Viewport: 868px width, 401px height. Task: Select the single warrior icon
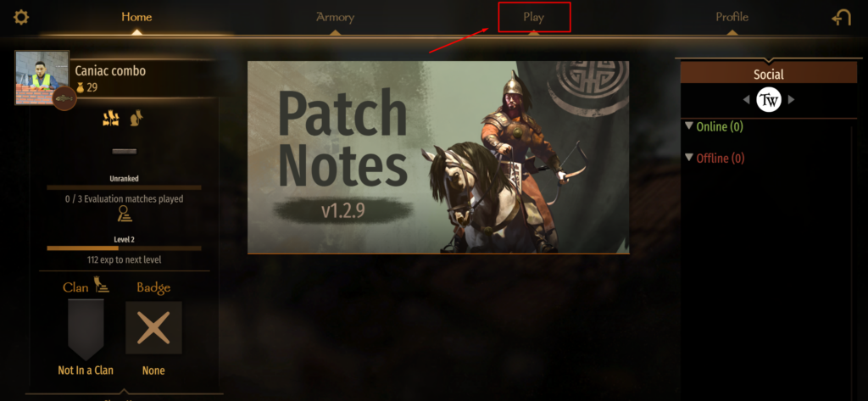[x=136, y=118]
